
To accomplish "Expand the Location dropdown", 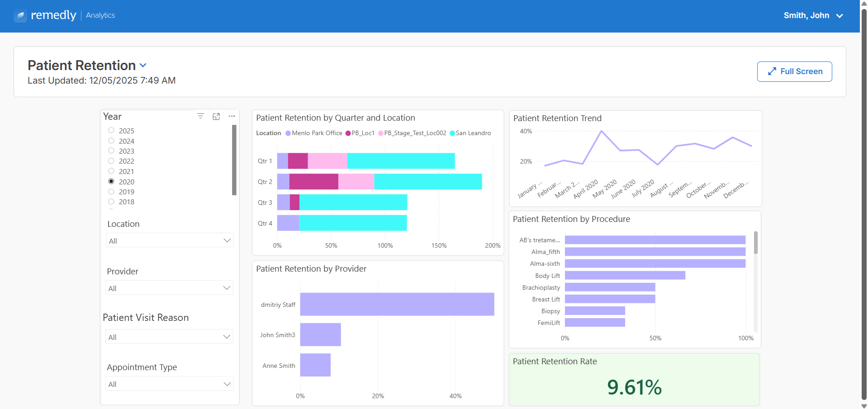I will (x=170, y=240).
